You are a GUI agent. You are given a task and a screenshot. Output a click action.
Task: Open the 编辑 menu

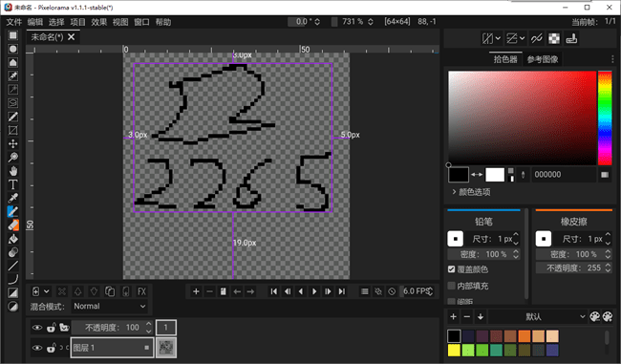(35, 22)
